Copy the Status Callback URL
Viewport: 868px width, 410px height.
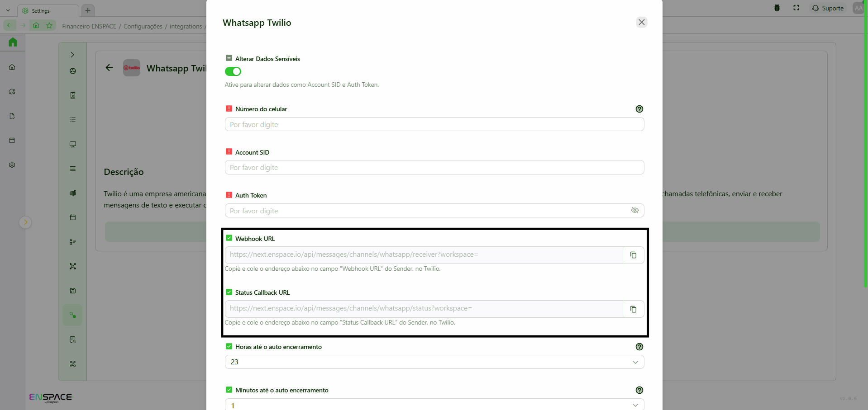click(x=633, y=309)
